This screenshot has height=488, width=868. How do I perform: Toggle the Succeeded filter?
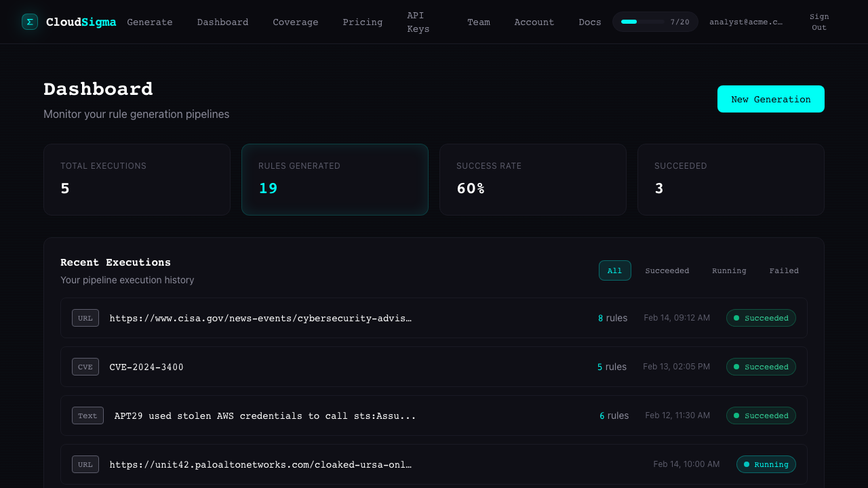tap(667, 270)
